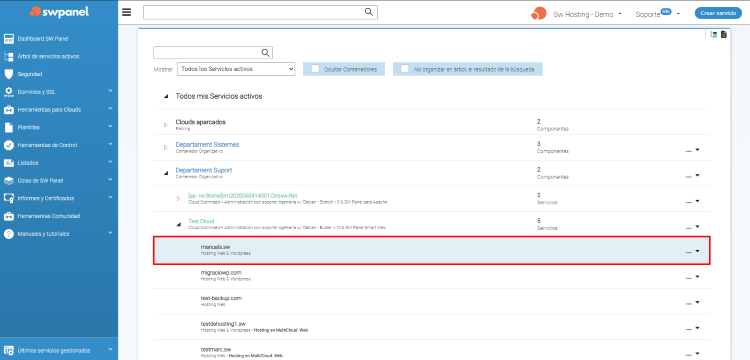
Task: Click the three dots on migraciowp.com row
Action: (688, 278)
